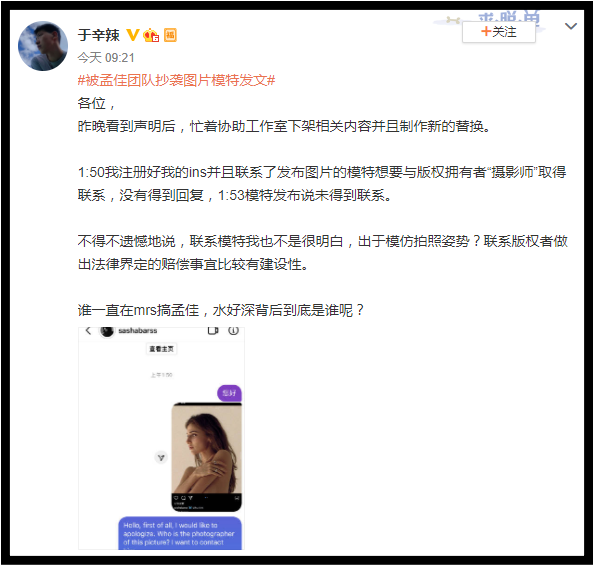Click the post timestamp 今天 09:21
This screenshot has height=566, width=594.
tap(106, 58)
